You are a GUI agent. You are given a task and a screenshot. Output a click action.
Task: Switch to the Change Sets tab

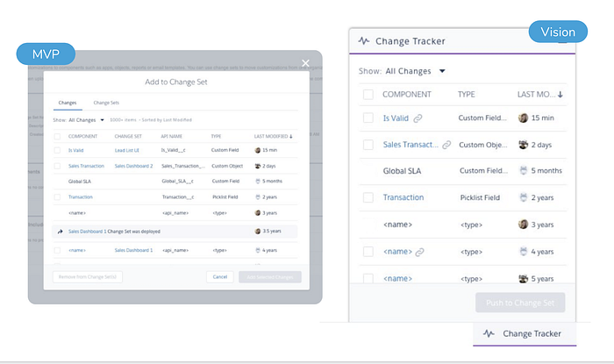click(106, 103)
